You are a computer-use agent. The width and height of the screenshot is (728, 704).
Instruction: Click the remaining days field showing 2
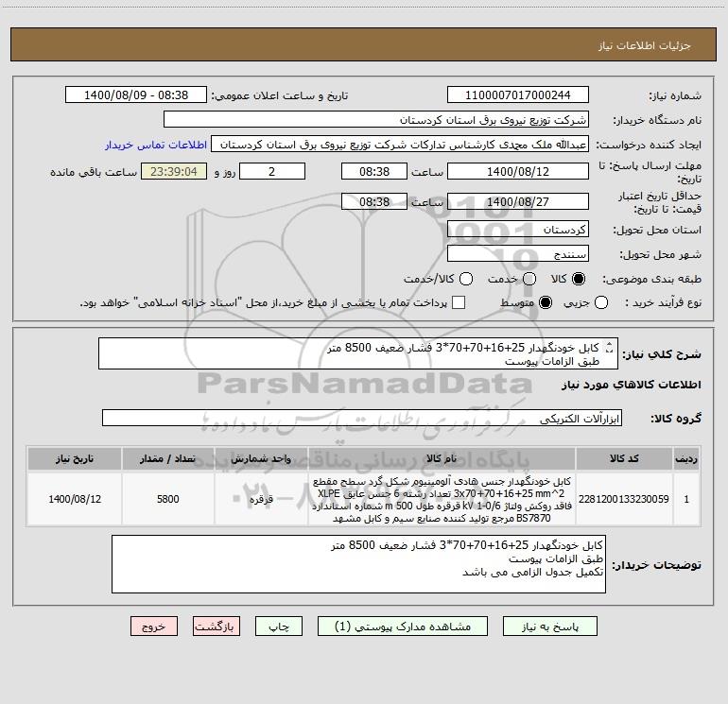[272, 171]
